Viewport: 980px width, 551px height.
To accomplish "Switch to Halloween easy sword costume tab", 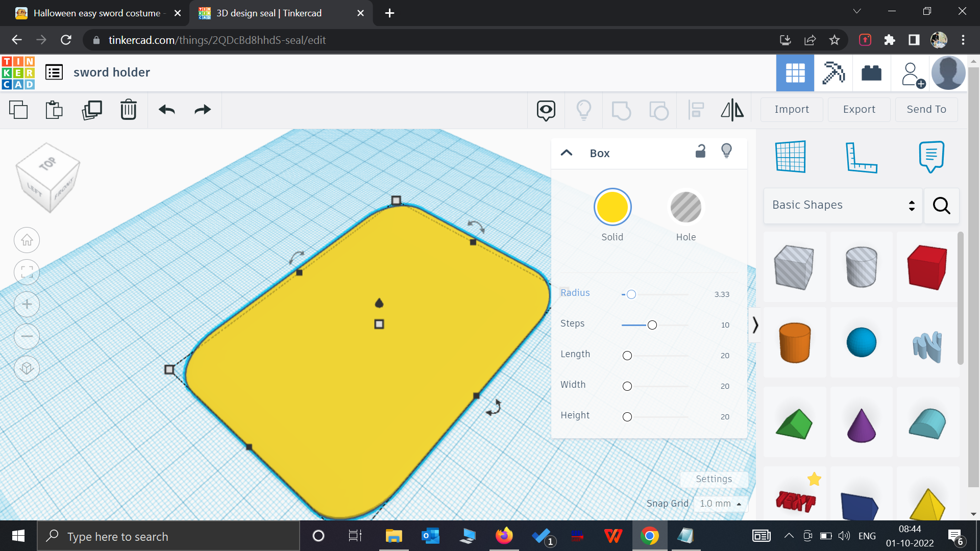I will (x=97, y=13).
